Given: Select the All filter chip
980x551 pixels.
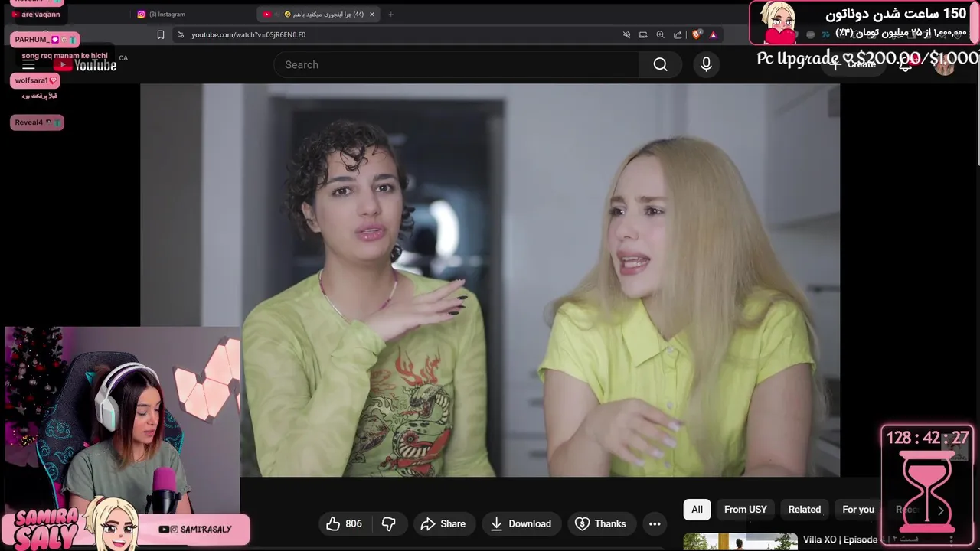Looking at the screenshot, I should coord(697,510).
